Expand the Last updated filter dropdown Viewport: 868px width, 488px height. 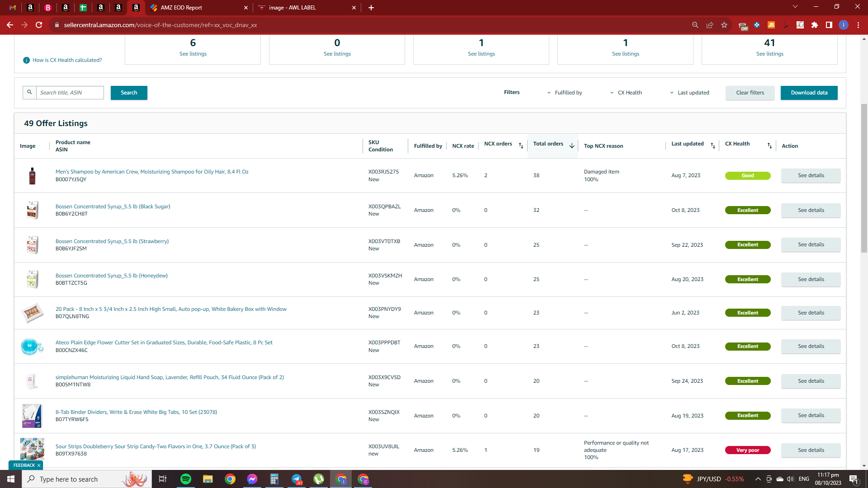(689, 93)
